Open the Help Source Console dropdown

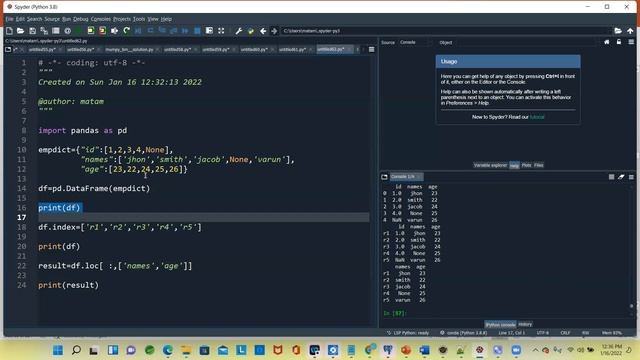(416, 42)
